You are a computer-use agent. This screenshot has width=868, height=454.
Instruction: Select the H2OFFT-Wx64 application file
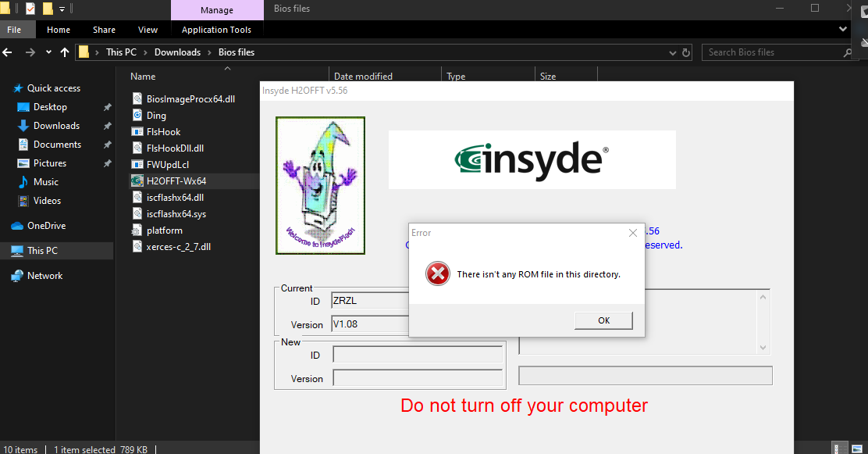176,181
